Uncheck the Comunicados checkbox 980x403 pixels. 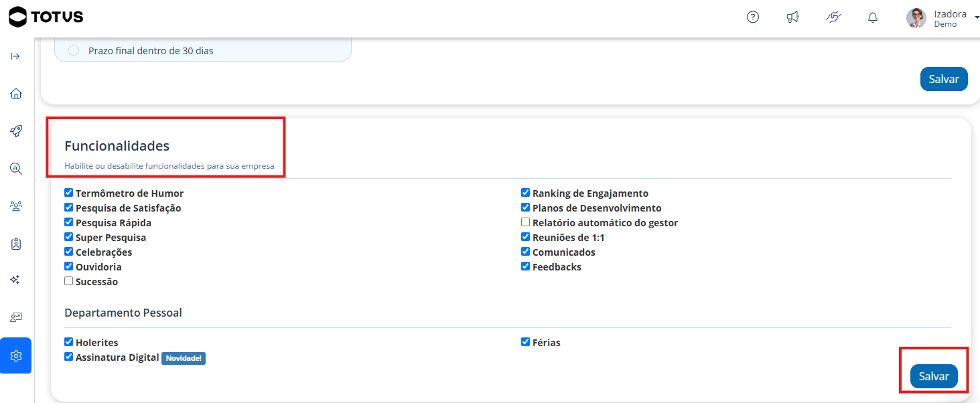pyautogui.click(x=525, y=252)
